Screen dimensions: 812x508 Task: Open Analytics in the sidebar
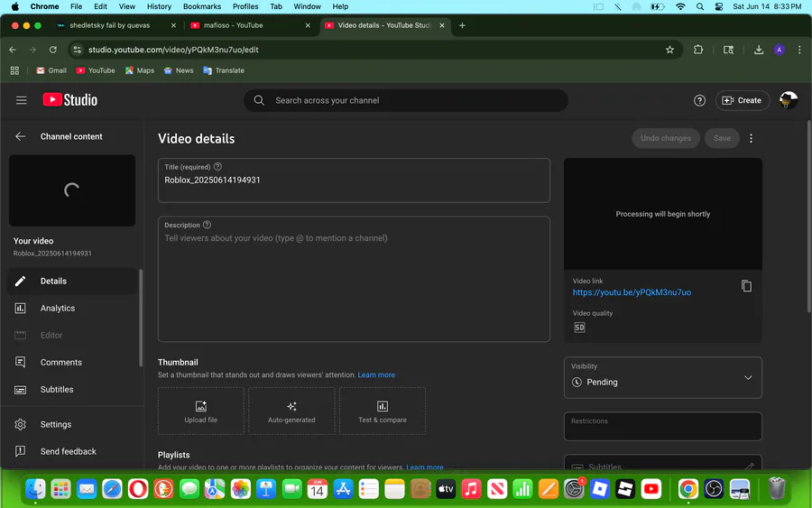click(72, 308)
